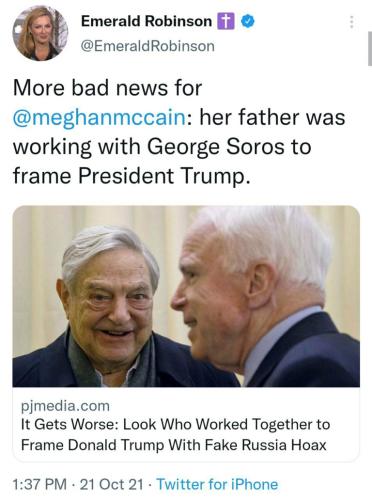Image resolution: width=372 pixels, height=500 pixels.
Task: Click the 21 Oct 21 date
Action: [112, 484]
